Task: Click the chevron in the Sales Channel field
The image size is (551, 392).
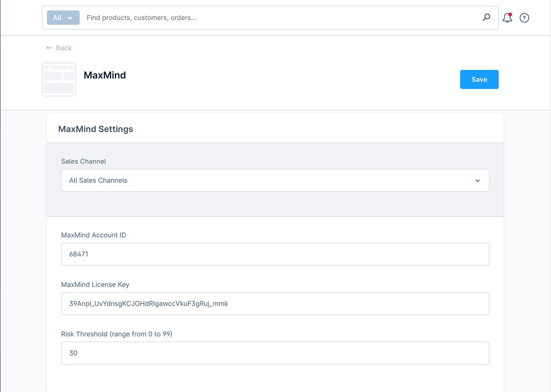Action: pyautogui.click(x=477, y=181)
